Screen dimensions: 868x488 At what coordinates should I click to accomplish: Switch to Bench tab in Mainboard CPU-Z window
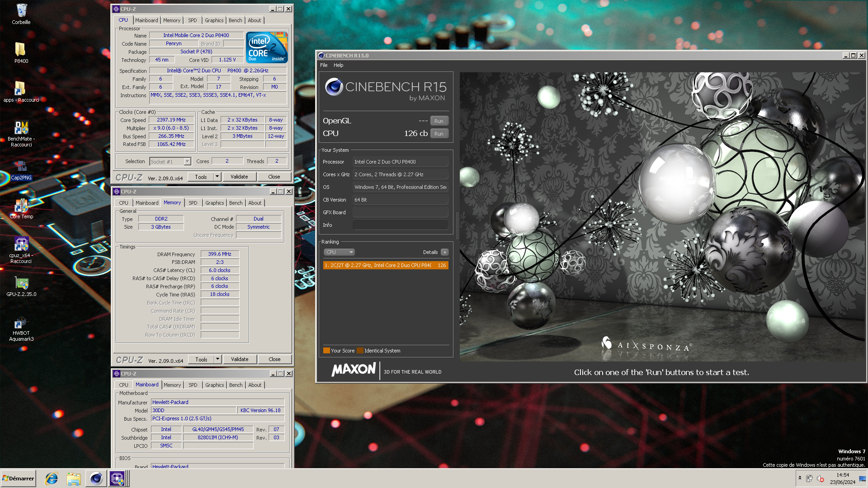(x=236, y=385)
